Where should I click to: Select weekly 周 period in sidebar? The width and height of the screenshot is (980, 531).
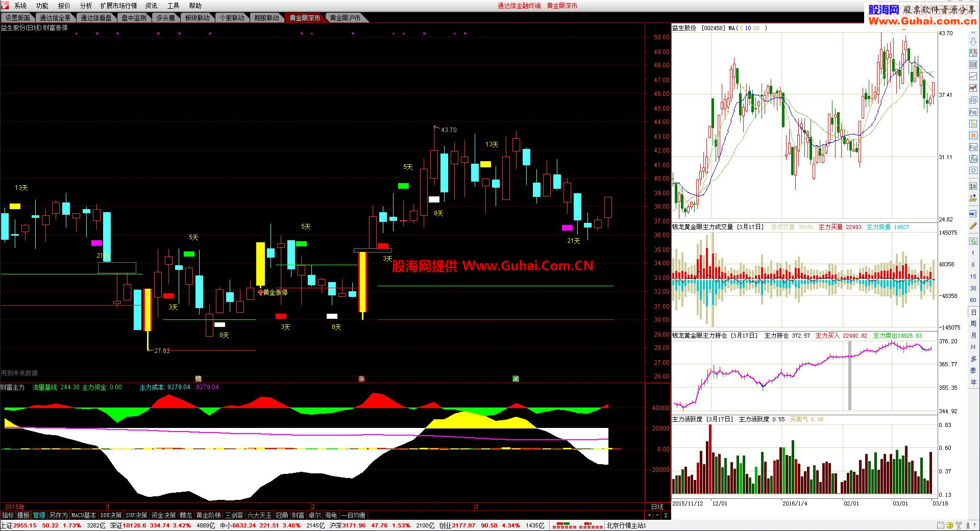coord(973,323)
